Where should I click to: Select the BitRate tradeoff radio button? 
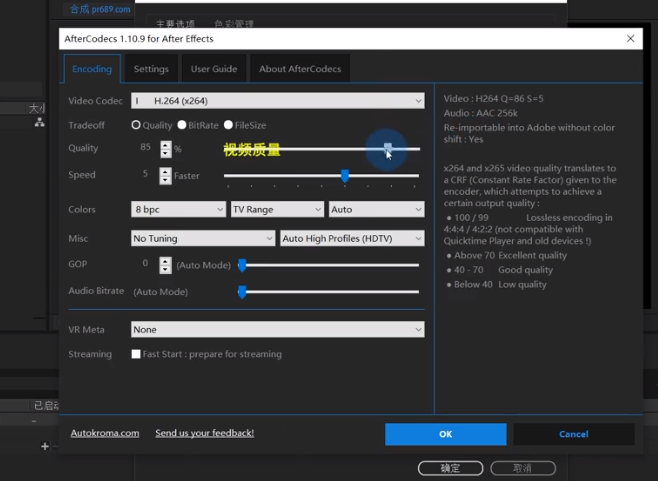(182, 125)
